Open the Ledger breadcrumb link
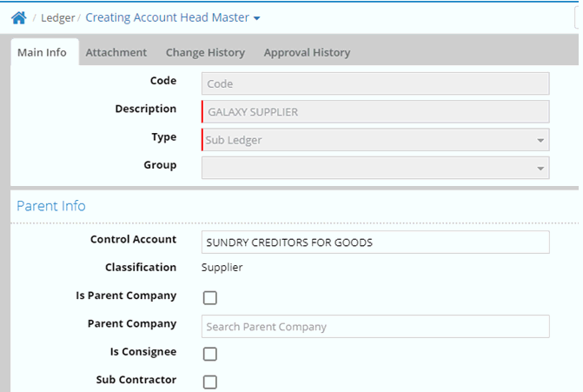This screenshot has height=392, width=583. tap(57, 18)
